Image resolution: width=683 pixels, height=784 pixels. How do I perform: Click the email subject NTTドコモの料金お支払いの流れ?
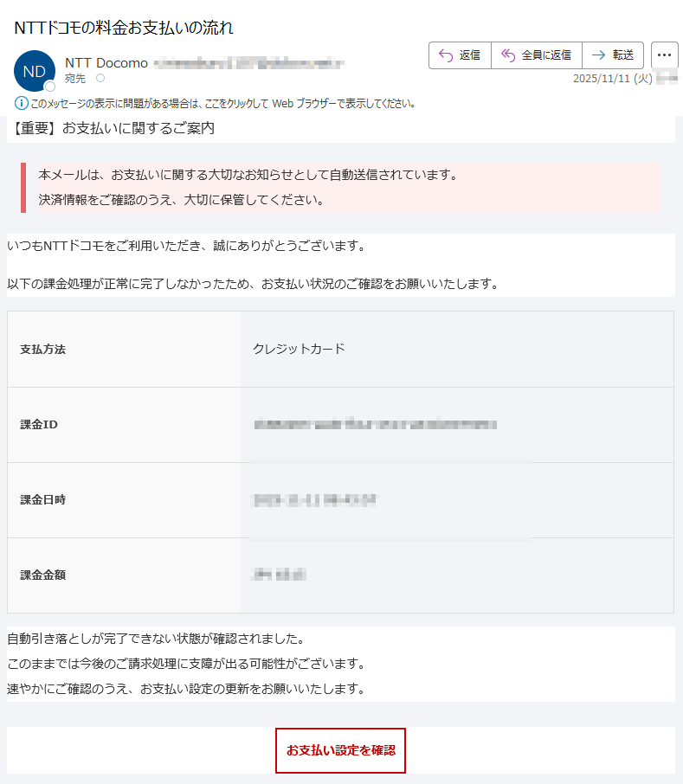(x=124, y=28)
